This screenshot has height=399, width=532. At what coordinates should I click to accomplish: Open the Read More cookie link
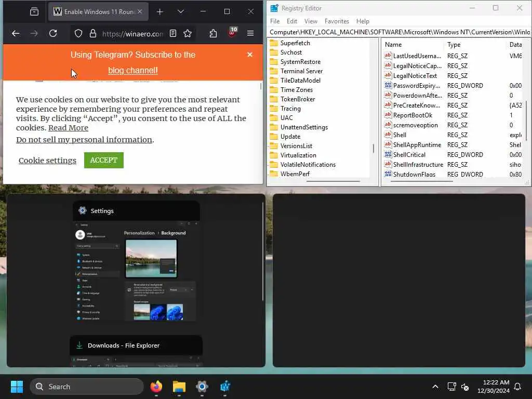(68, 128)
